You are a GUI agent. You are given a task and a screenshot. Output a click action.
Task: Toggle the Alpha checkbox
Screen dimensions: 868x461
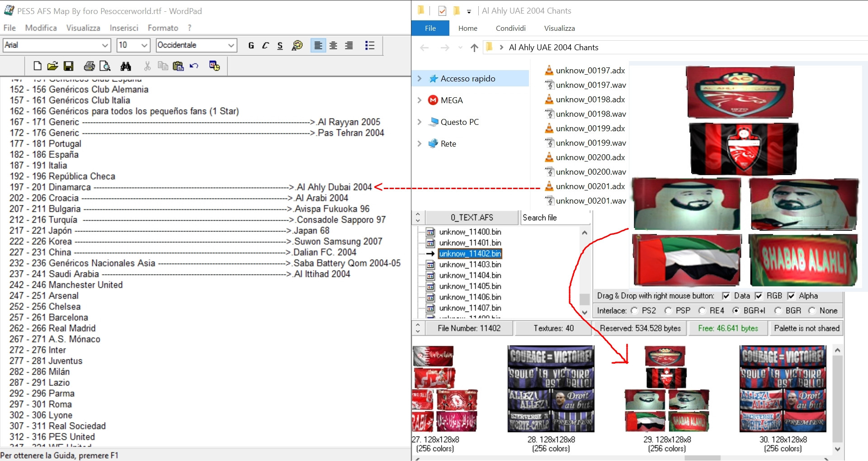791,296
